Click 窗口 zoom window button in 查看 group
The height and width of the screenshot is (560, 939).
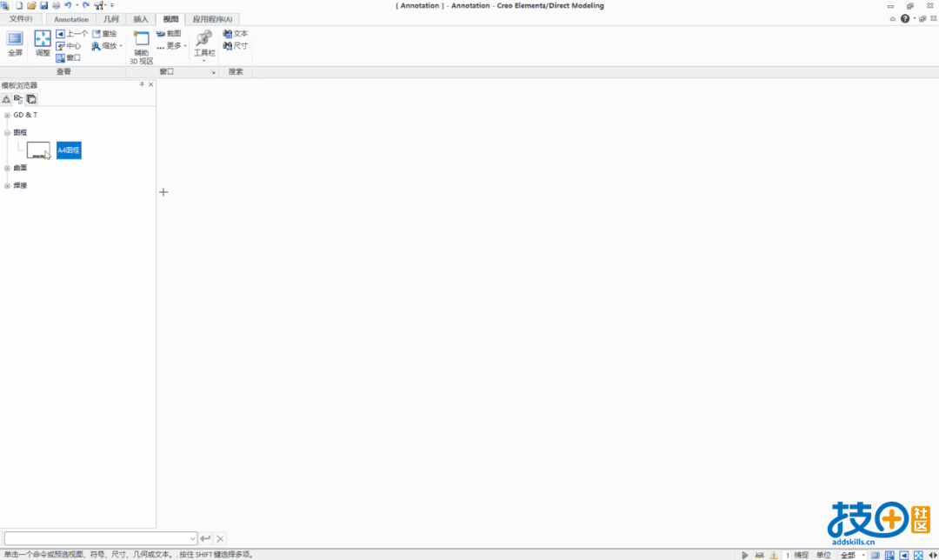coord(69,58)
